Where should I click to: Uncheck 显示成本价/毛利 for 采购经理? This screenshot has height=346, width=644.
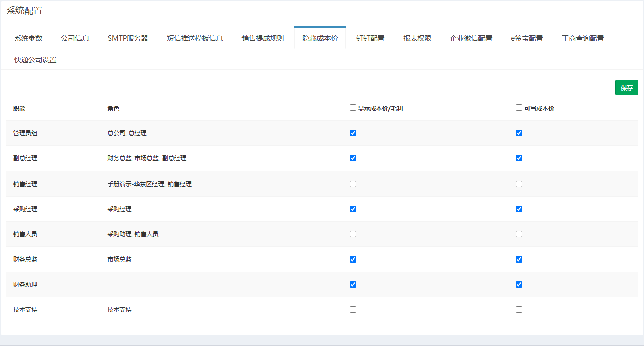click(x=353, y=209)
